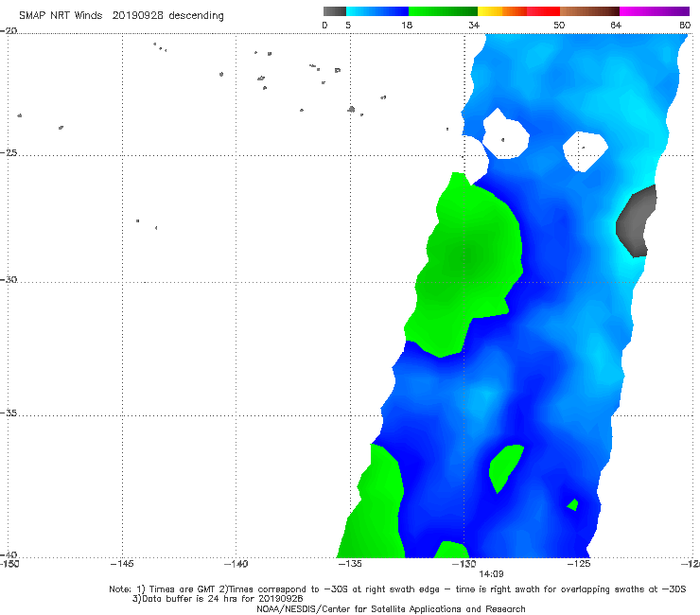This screenshot has width=700, height=615.
Task: Click the green segment of the color bar
Action: tap(443, 11)
